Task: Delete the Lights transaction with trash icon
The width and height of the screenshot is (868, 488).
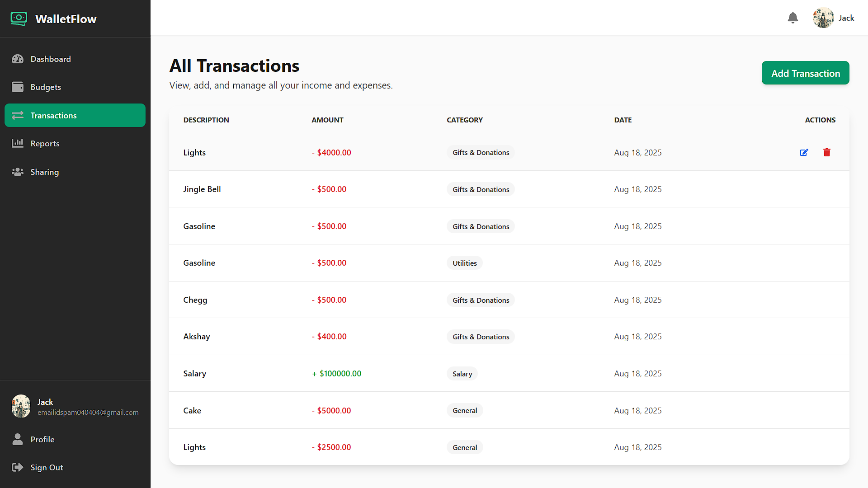Action: [827, 153]
